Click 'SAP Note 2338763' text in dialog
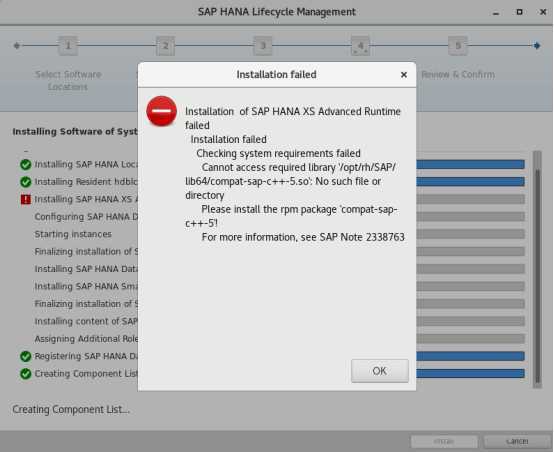The width and height of the screenshot is (554, 452). point(362,237)
